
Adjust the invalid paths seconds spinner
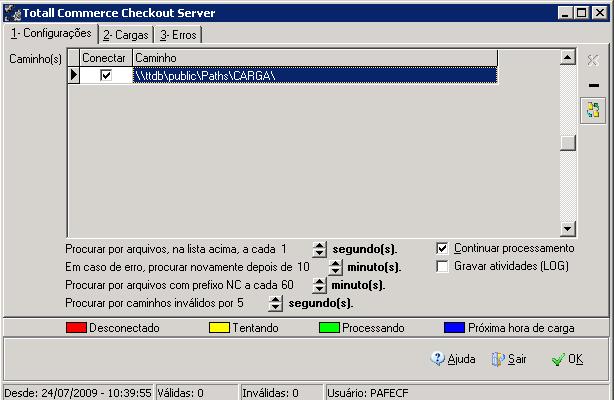click(x=275, y=303)
